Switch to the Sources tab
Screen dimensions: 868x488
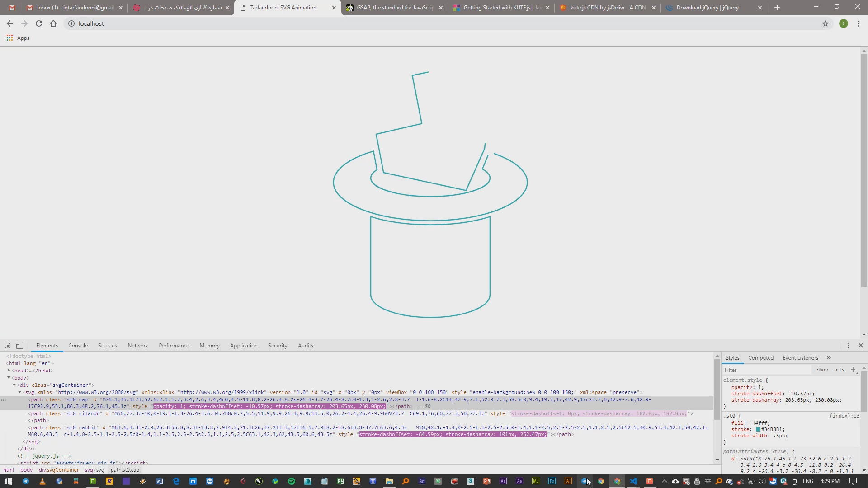click(108, 346)
